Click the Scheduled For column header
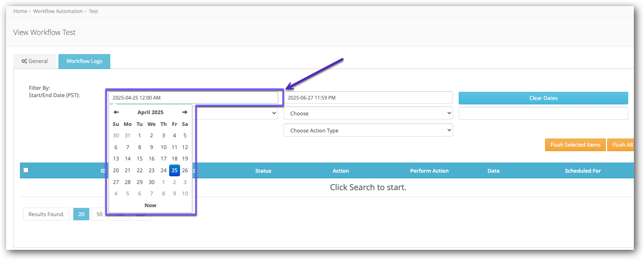Viewport: 644px width, 260px height. (583, 171)
